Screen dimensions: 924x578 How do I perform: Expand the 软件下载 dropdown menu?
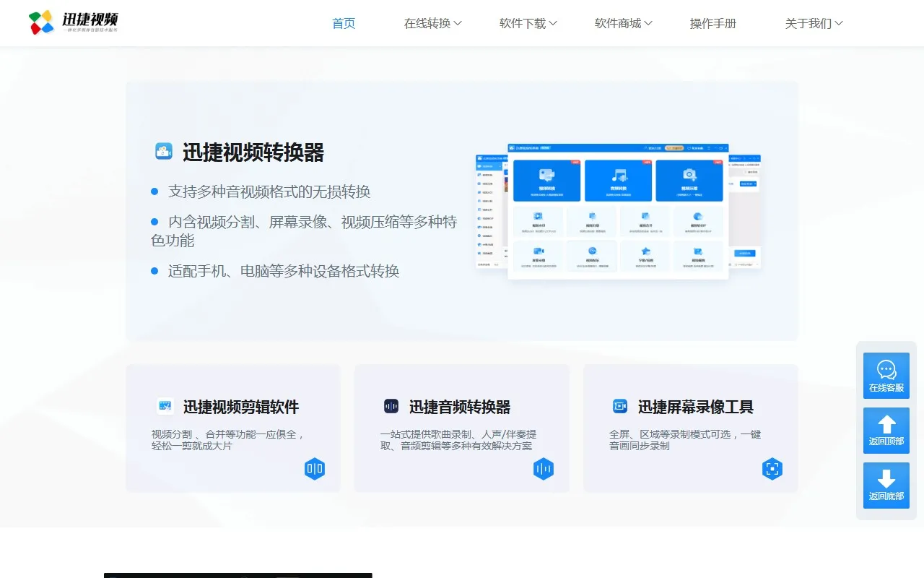click(x=528, y=23)
